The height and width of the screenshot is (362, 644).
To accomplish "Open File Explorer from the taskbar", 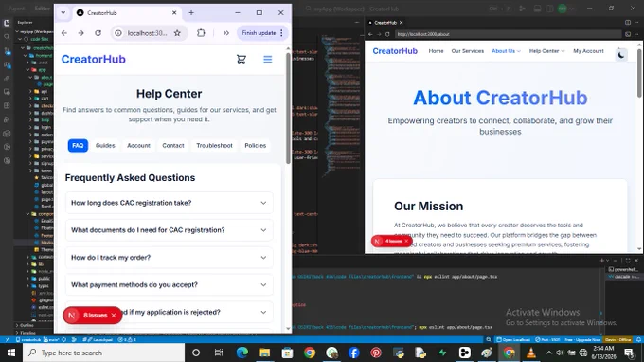I will click(264, 353).
